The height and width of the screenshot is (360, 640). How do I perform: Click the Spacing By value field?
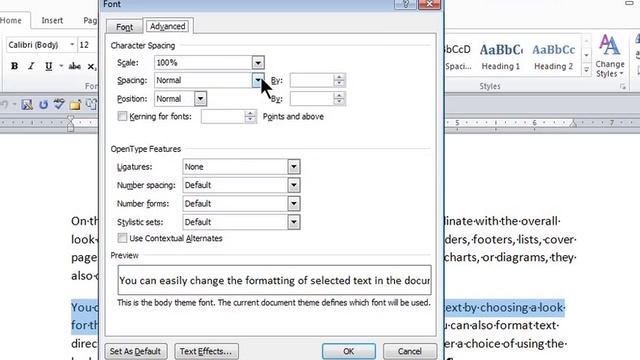tap(312, 80)
